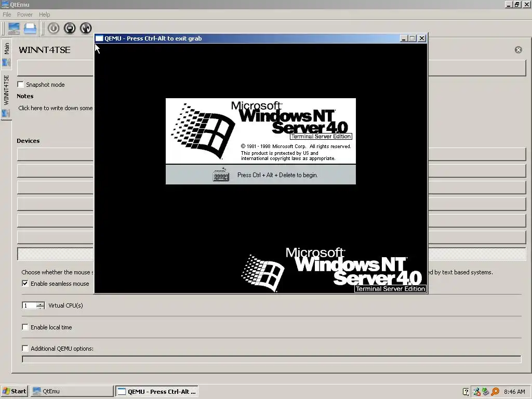Image resolution: width=532 pixels, height=399 pixels.
Task: Open the Messenger tray icon with red X
Action: click(476, 392)
